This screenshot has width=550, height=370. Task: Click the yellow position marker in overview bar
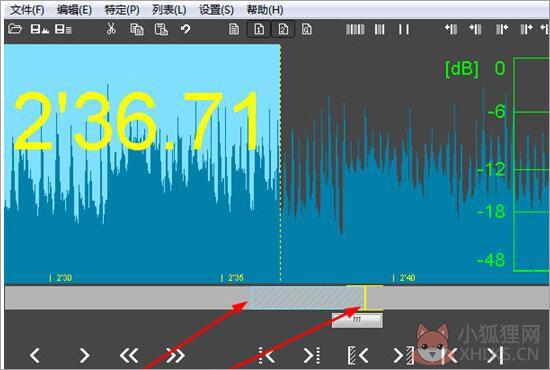pos(365,297)
